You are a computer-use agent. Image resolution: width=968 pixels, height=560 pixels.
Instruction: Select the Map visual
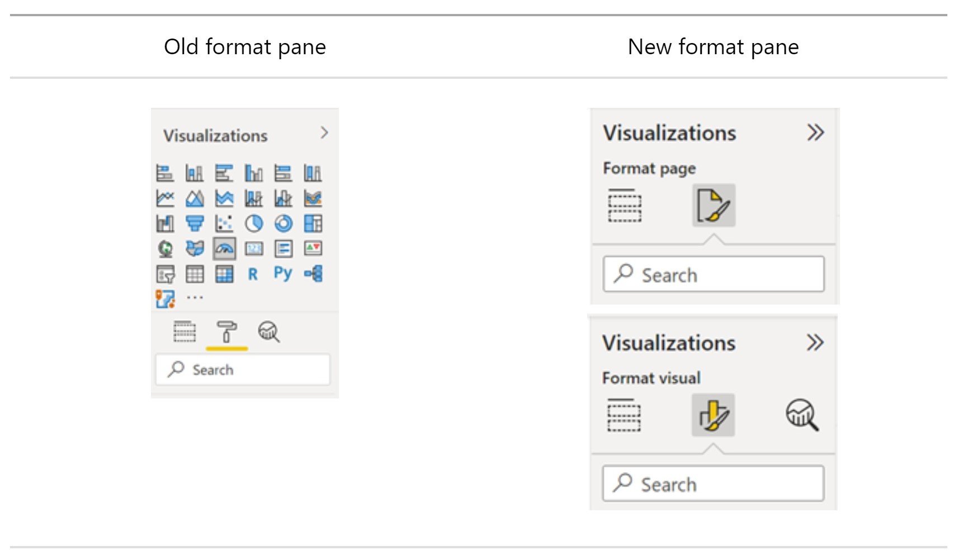[166, 249]
